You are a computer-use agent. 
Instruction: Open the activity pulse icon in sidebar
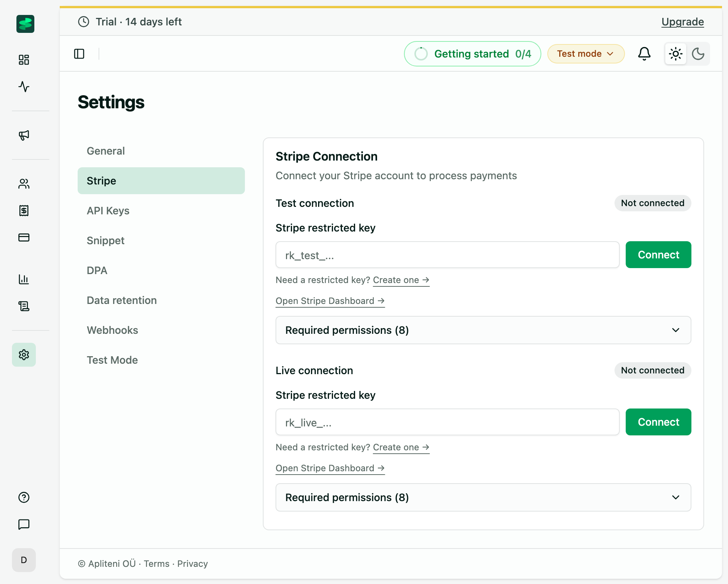[24, 87]
